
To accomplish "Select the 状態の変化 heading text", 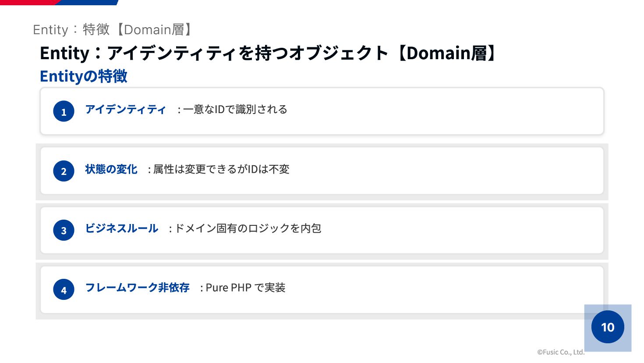I will (x=111, y=169).
